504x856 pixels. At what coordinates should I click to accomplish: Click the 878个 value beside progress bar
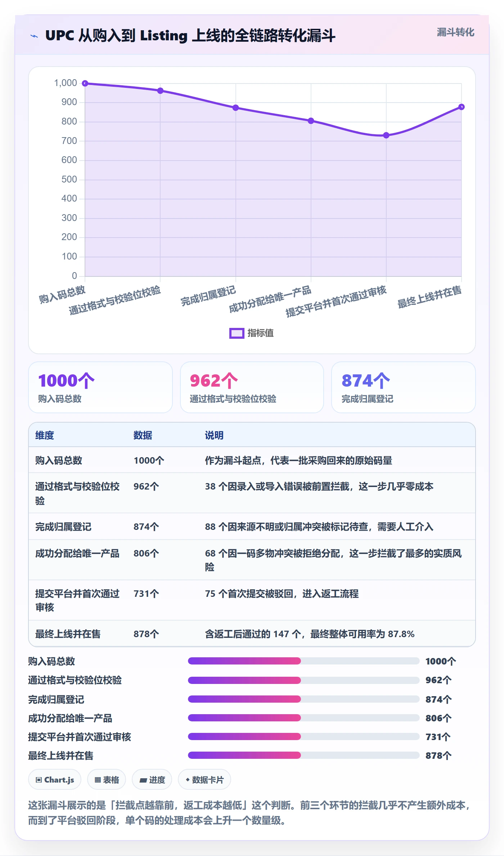coord(438,756)
